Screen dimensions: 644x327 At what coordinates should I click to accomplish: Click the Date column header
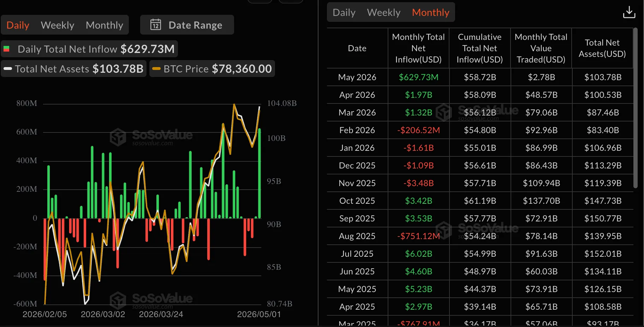357,48
